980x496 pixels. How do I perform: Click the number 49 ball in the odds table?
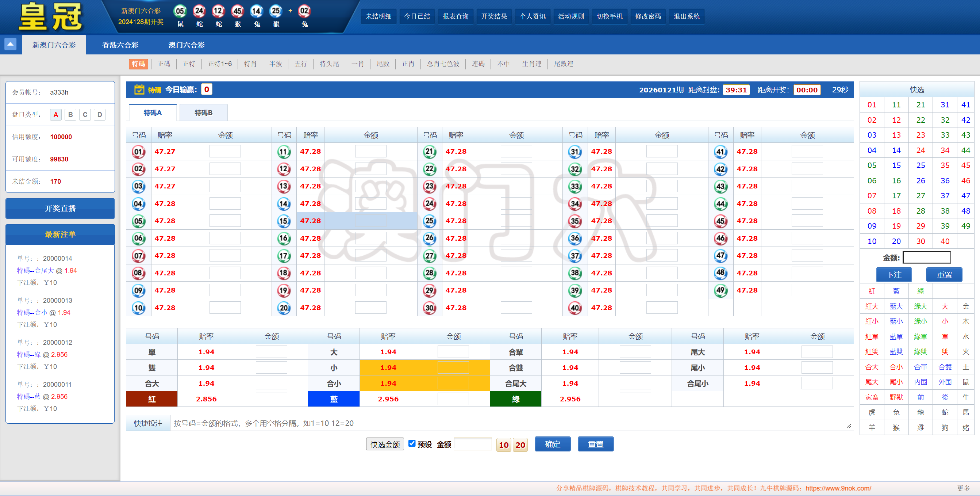click(x=720, y=290)
